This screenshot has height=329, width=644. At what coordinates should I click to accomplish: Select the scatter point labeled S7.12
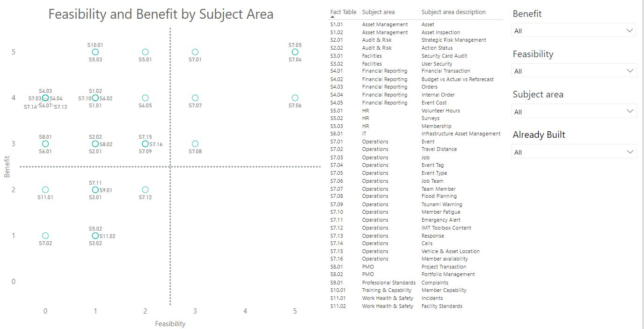(145, 190)
